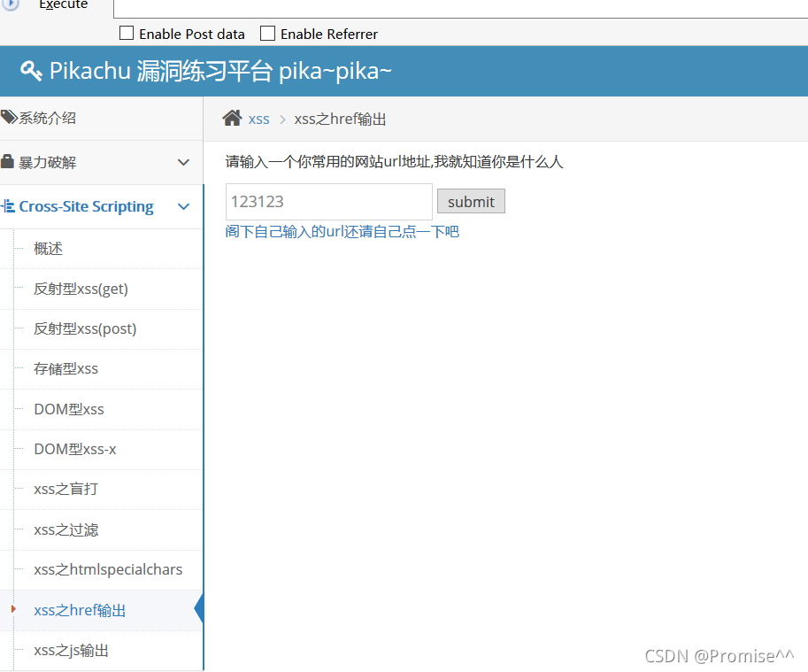
Task: Follow the 阁下自己输入的url link
Action: coord(342,231)
